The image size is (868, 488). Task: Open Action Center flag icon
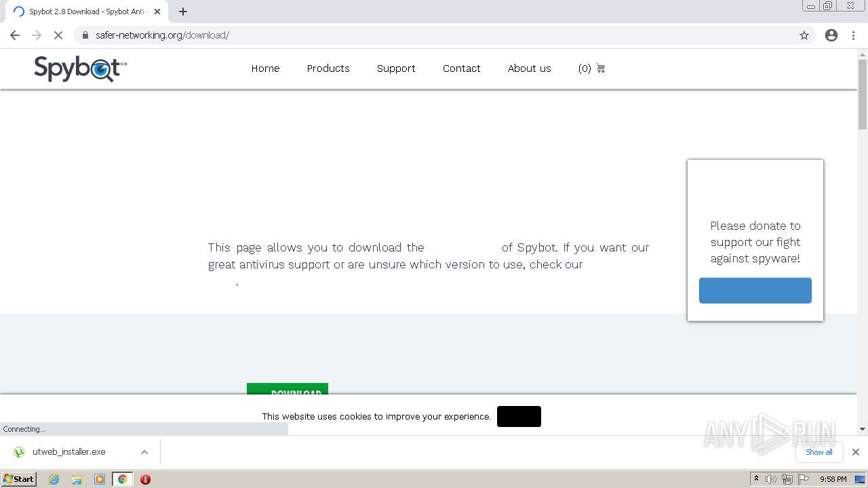[x=804, y=479]
